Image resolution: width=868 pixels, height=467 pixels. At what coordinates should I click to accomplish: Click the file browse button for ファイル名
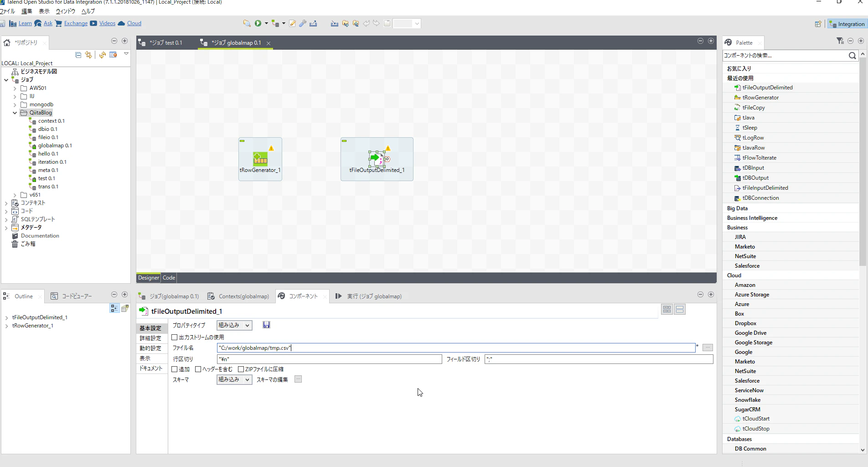708,348
